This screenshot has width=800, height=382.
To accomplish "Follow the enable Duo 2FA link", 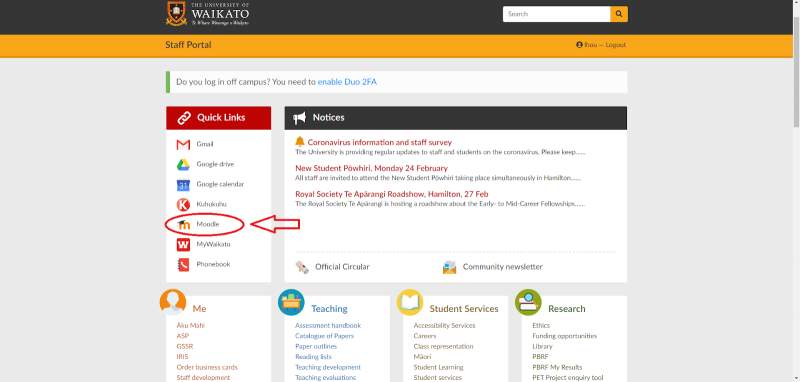I will [x=347, y=82].
